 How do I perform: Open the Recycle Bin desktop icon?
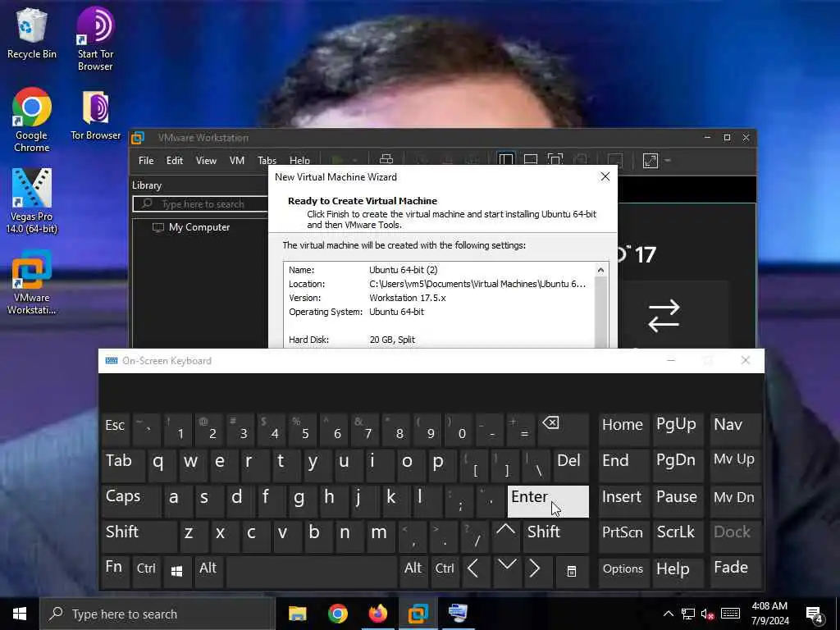click(32, 33)
